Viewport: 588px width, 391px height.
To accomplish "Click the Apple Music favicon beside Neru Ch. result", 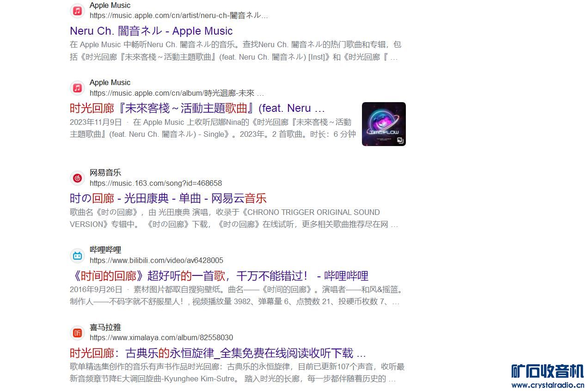I will coord(77,11).
